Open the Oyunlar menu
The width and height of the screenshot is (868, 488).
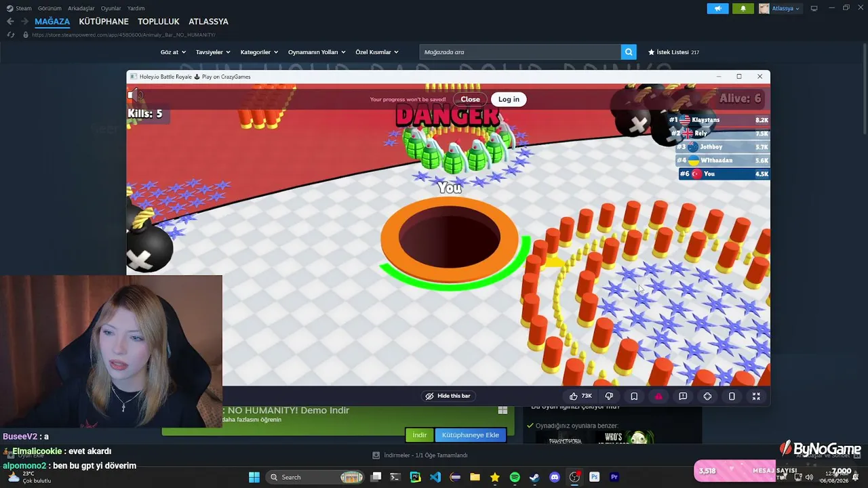pyautogui.click(x=111, y=8)
